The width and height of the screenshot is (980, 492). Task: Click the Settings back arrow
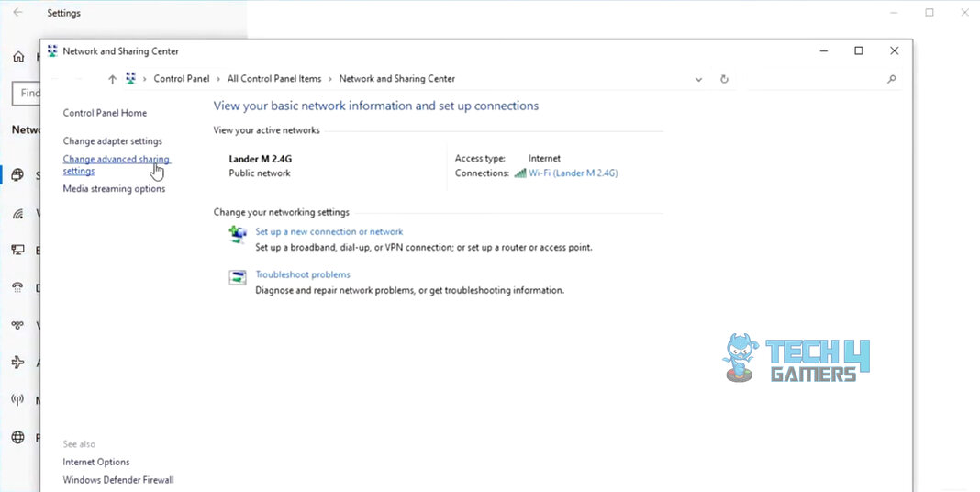tap(18, 13)
